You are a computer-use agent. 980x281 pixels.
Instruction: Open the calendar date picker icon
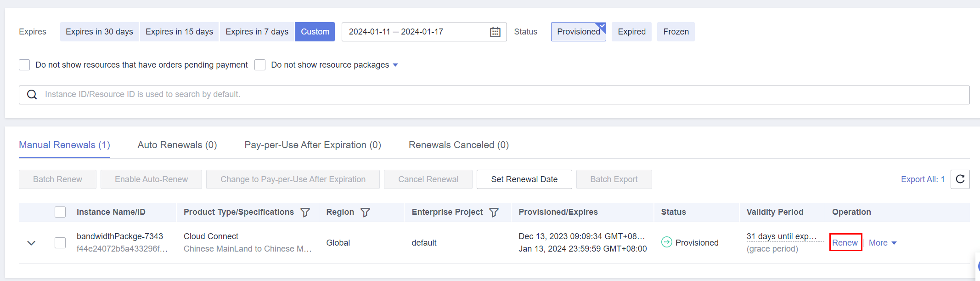(495, 32)
